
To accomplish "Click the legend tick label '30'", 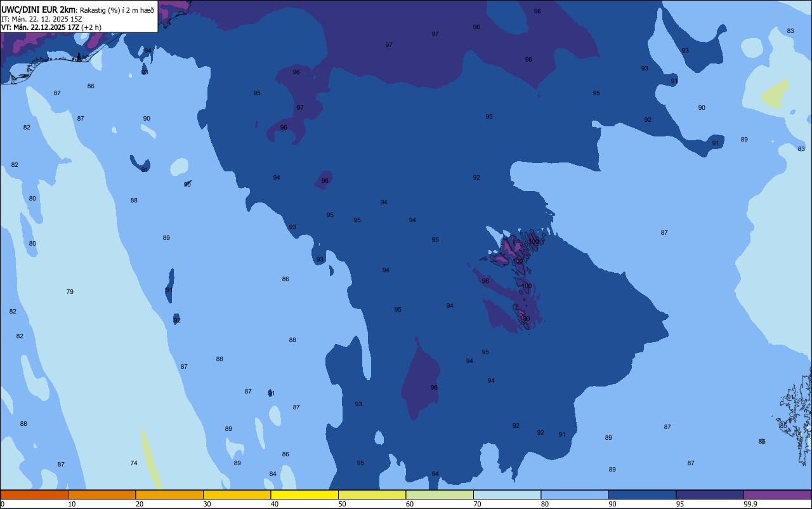I will pos(207,504).
